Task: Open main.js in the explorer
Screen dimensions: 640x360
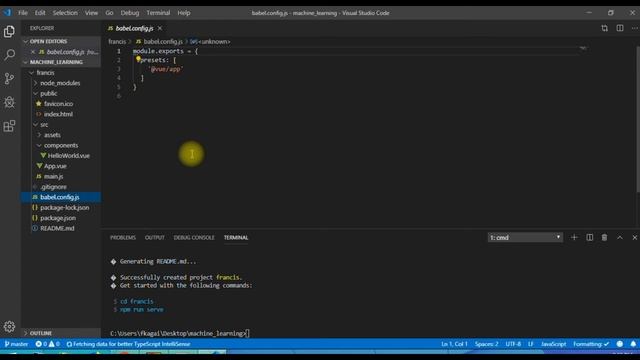Action: pyautogui.click(x=53, y=176)
